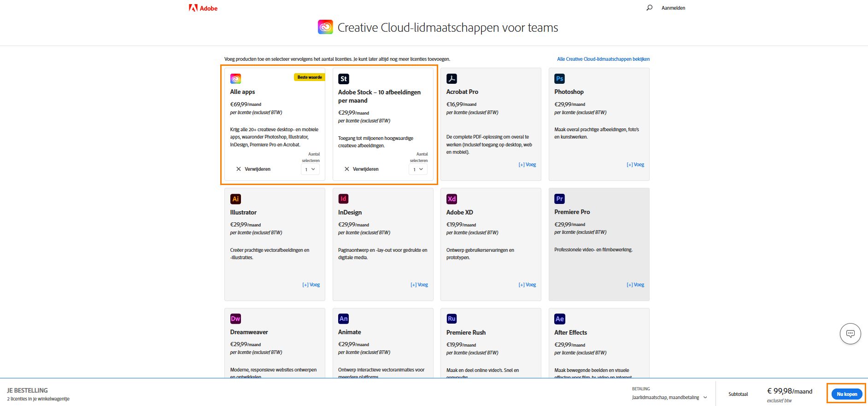Screen dimensions: 868x406
Task: Click the Animate An icon
Action: tap(343, 319)
